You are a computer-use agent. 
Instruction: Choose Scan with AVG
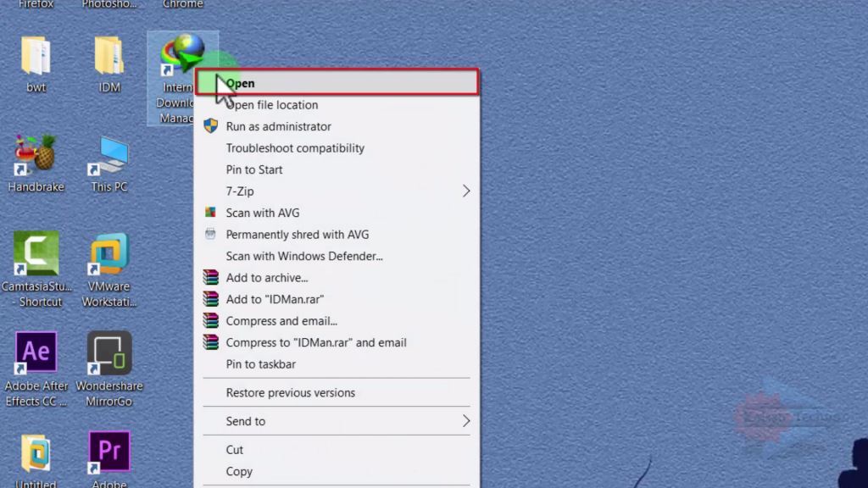pyautogui.click(x=337, y=213)
